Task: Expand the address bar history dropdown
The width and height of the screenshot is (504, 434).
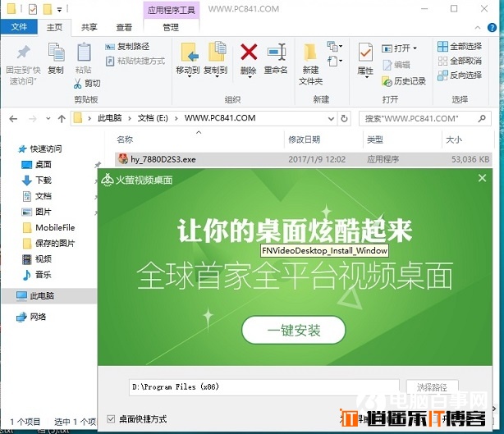Action: [x=331, y=119]
